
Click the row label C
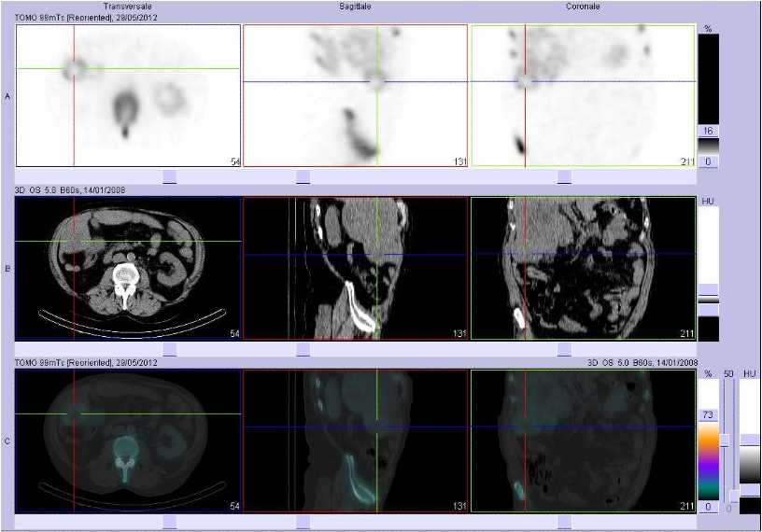coord(7,441)
